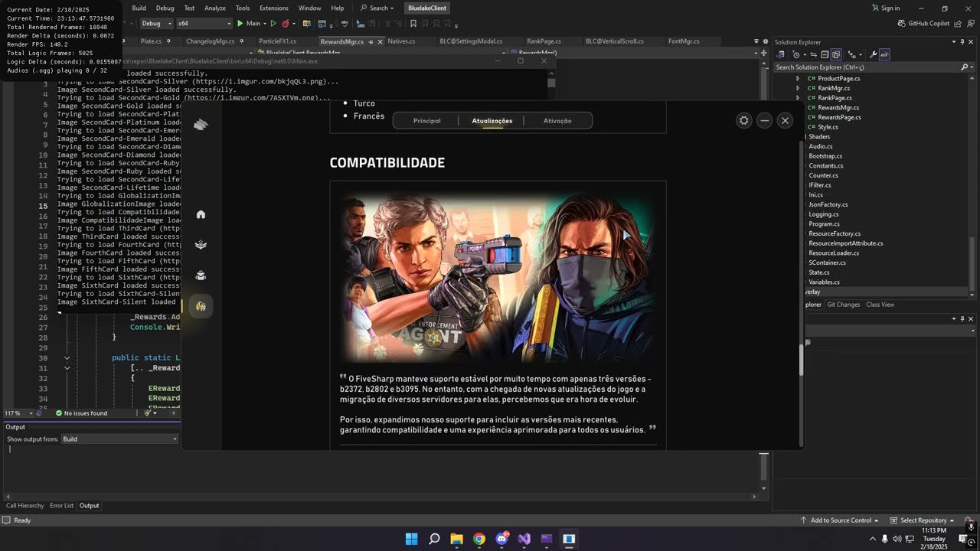
Task: Open the Build menu
Action: coord(139,8)
